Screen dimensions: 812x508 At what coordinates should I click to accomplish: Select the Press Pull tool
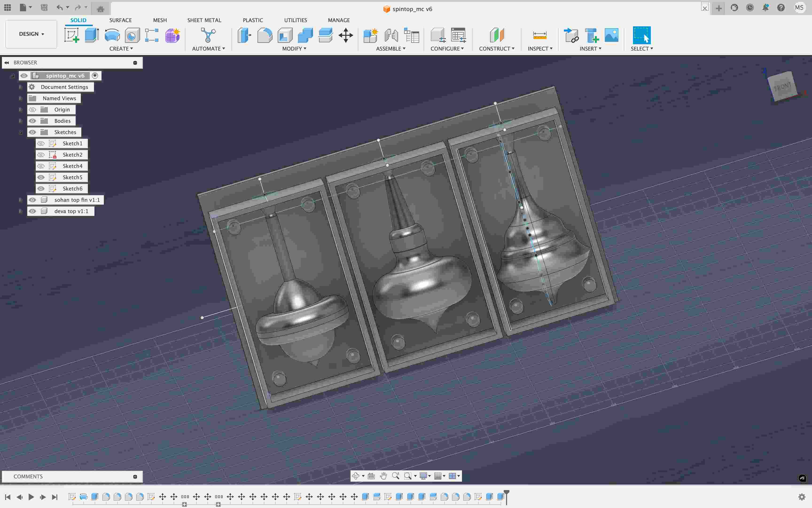tap(244, 35)
